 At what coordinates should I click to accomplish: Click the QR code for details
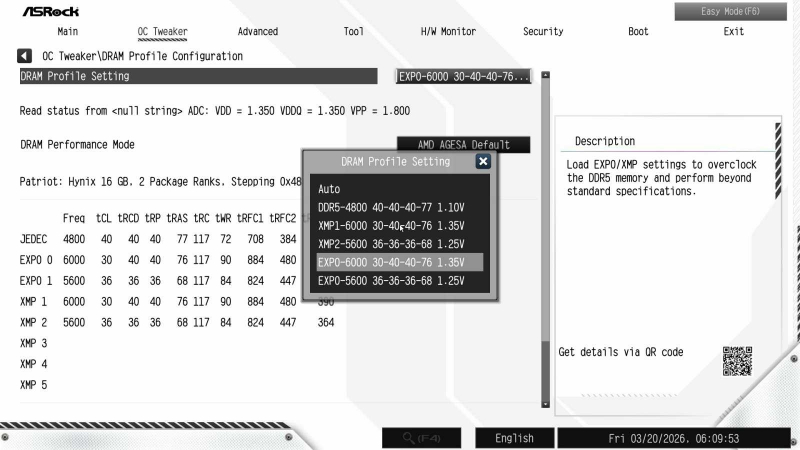click(736, 361)
